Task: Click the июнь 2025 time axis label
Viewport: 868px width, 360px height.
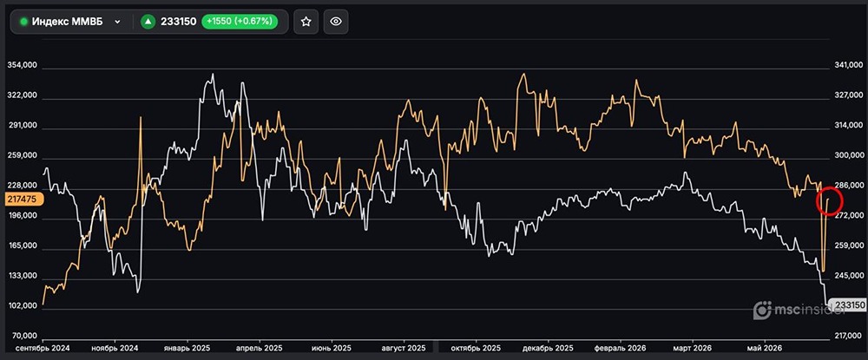Action: tap(331, 349)
